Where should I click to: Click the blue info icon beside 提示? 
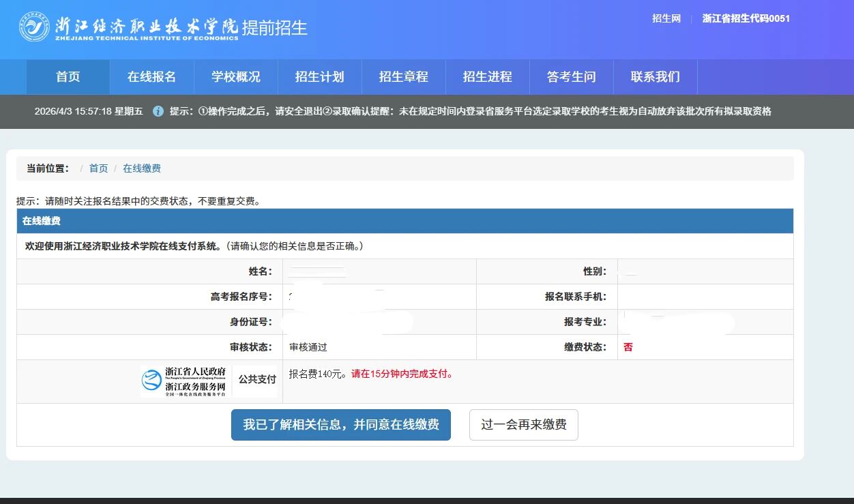tap(158, 111)
